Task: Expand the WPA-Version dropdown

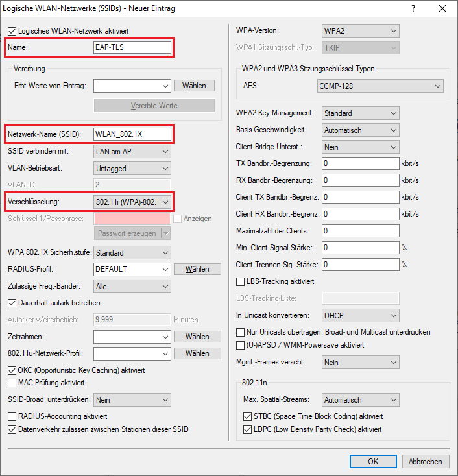Action: [x=360, y=31]
